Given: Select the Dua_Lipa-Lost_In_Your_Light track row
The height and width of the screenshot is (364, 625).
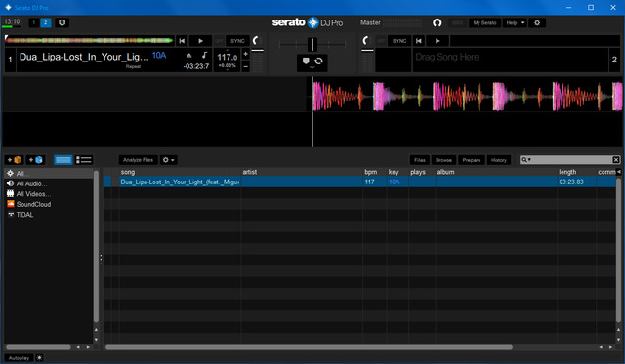Looking at the screenshot, I should (x=359, y=182).
